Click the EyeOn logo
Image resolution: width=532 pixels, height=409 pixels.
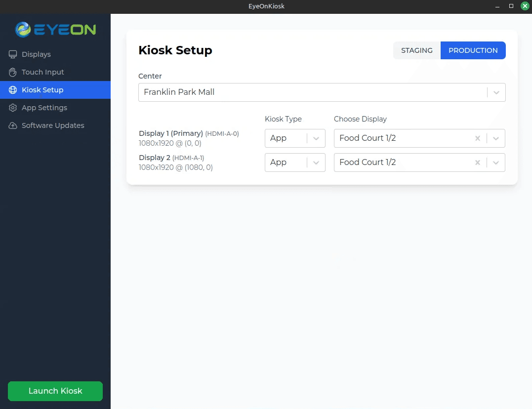tap(55, 30)
